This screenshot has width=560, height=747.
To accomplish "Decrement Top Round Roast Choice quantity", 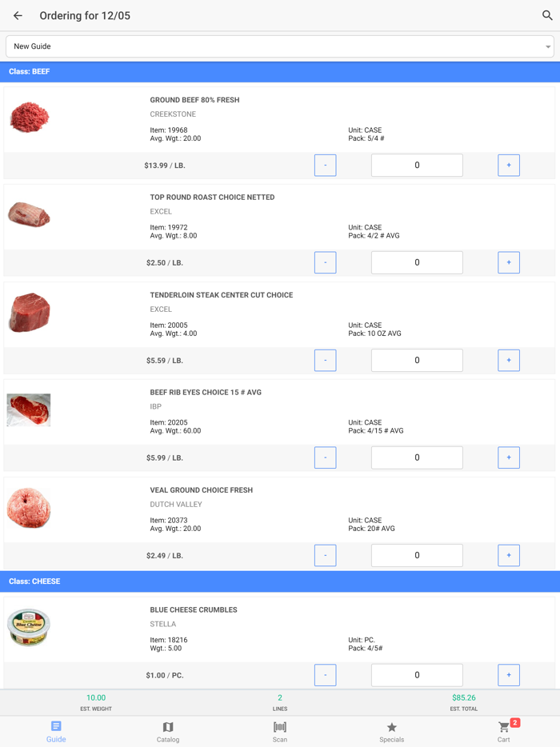I will coord(325,262).
